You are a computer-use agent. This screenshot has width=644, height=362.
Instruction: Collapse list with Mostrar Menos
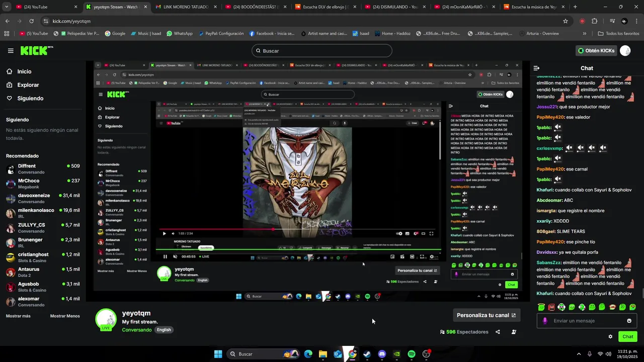65,316
